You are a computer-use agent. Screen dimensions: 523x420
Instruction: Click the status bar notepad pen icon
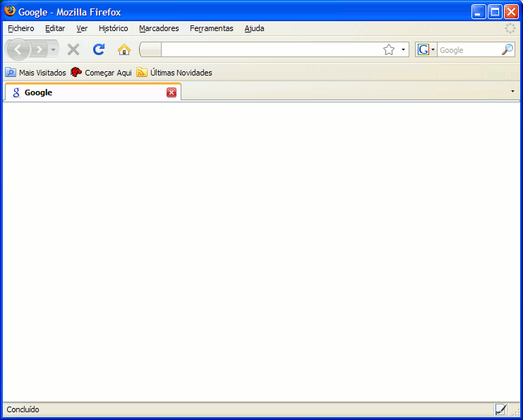click(x=500, y=409)
